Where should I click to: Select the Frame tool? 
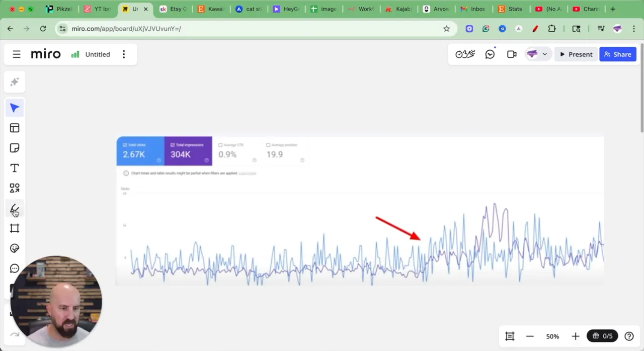pyautogui.click(x=15, y=228)
